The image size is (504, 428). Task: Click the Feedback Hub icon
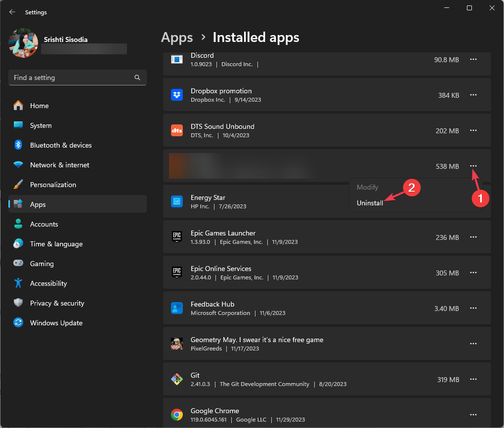pyautogui.click(x=177, y=308)
